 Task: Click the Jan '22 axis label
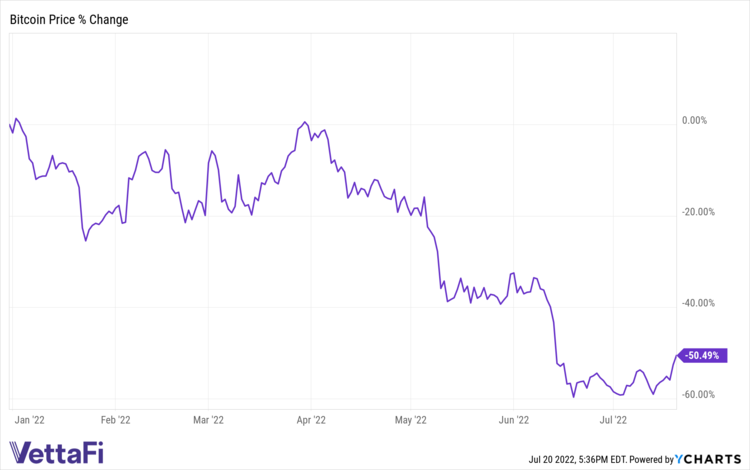tap(27, 421)
